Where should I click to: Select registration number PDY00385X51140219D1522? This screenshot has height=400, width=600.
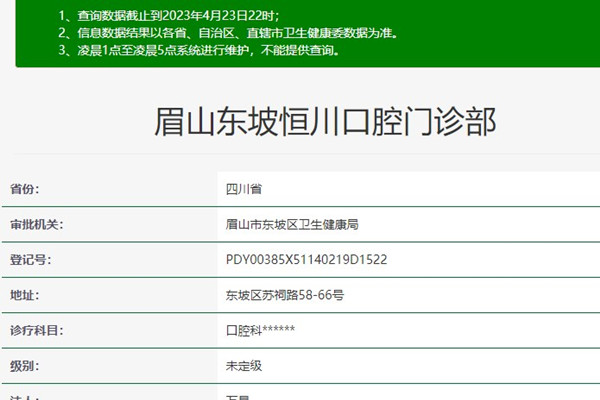point(306,260)
